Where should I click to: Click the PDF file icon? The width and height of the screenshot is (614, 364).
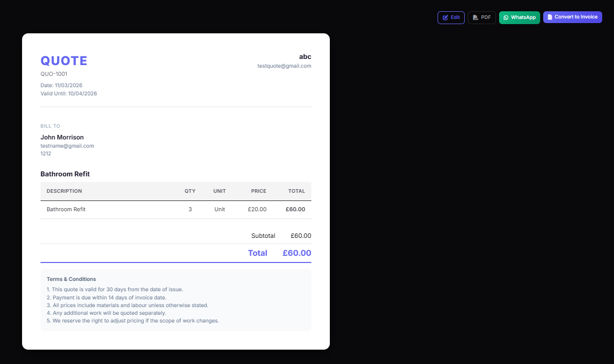point(475,17)
